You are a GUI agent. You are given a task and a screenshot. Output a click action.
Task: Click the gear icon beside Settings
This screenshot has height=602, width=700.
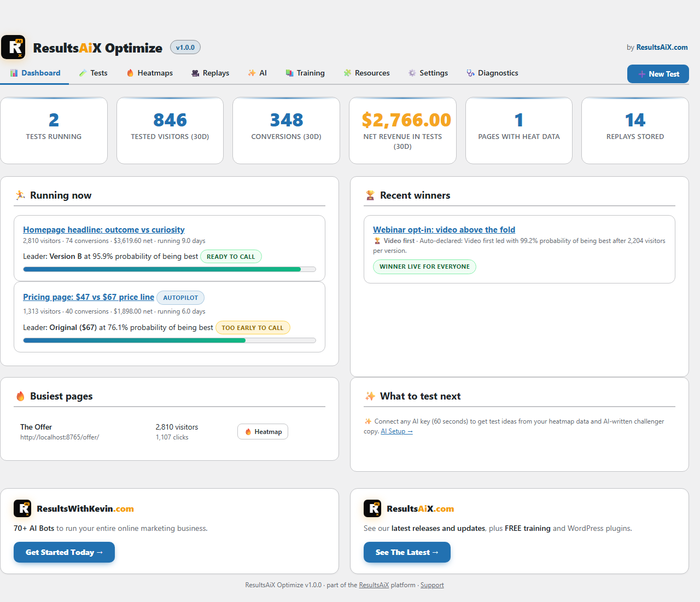(x=412, y=73)
